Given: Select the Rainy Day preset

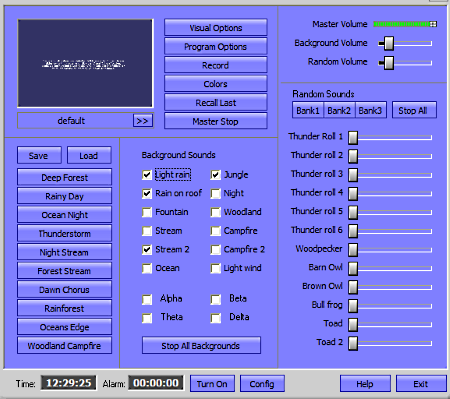Looking at the screenshot, I should tap(64, 196).
